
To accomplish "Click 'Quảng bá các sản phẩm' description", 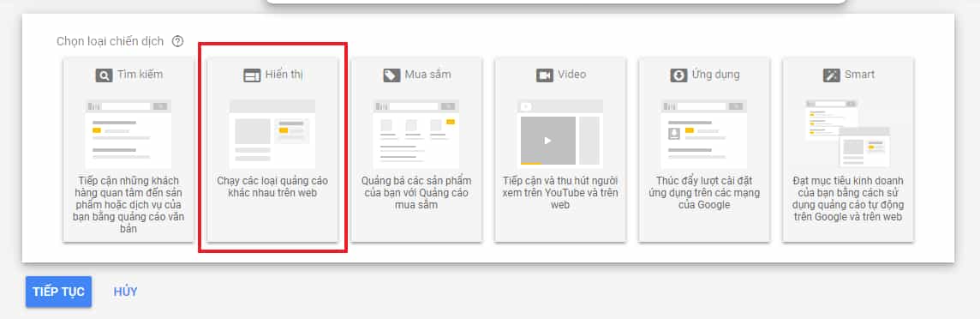I will (416, 193).
